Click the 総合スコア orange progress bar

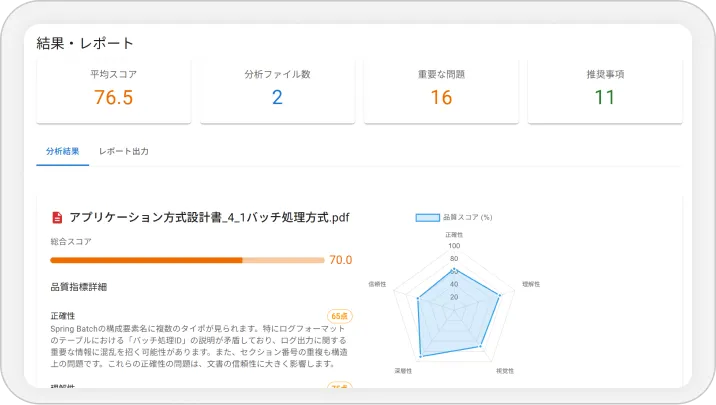187,260
